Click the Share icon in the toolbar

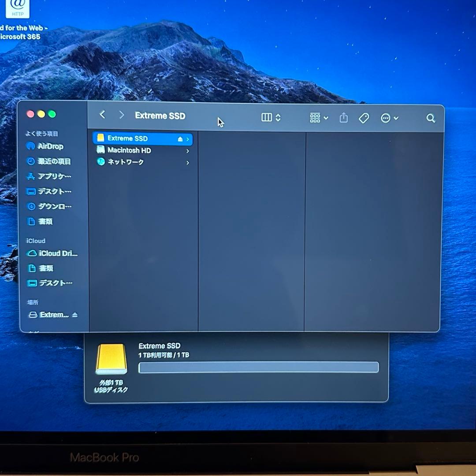click(x=343, y=118)
